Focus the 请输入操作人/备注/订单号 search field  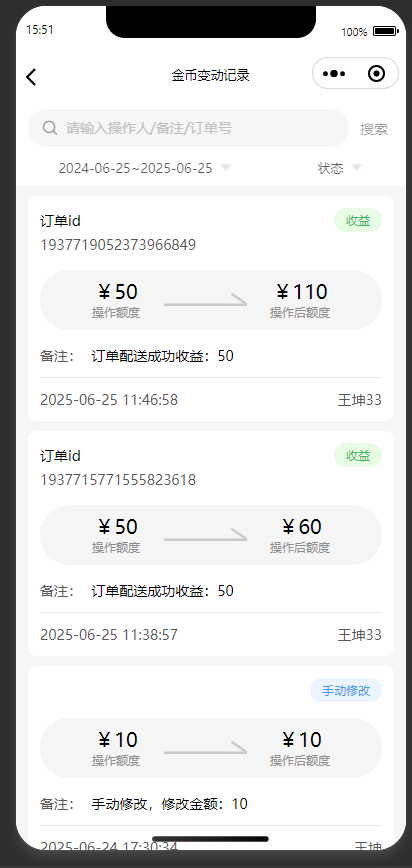[188, 128]
